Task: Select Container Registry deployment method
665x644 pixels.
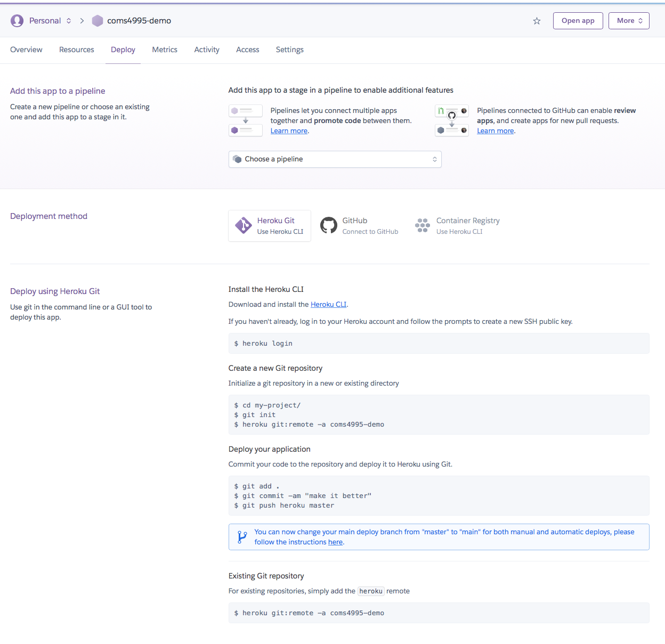Action: click(457, 226)
